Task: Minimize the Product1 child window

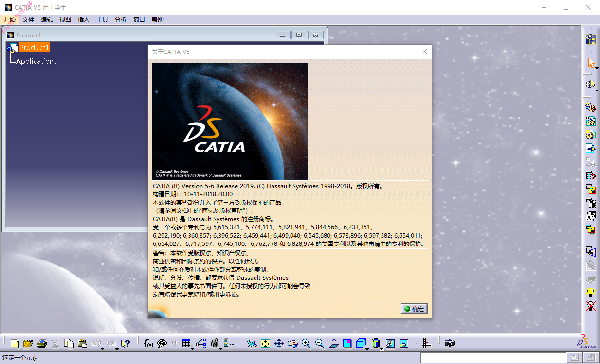Action: pos(283,35)
